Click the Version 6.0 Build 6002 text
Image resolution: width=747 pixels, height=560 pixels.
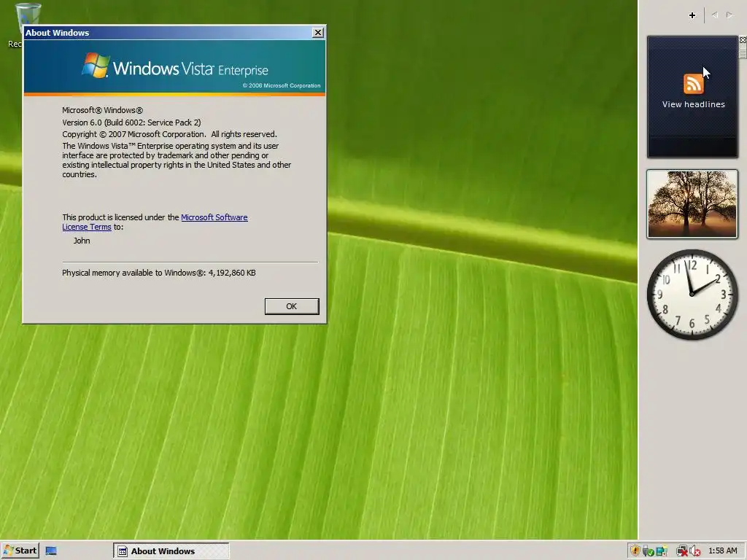click(x=131, y=122)
